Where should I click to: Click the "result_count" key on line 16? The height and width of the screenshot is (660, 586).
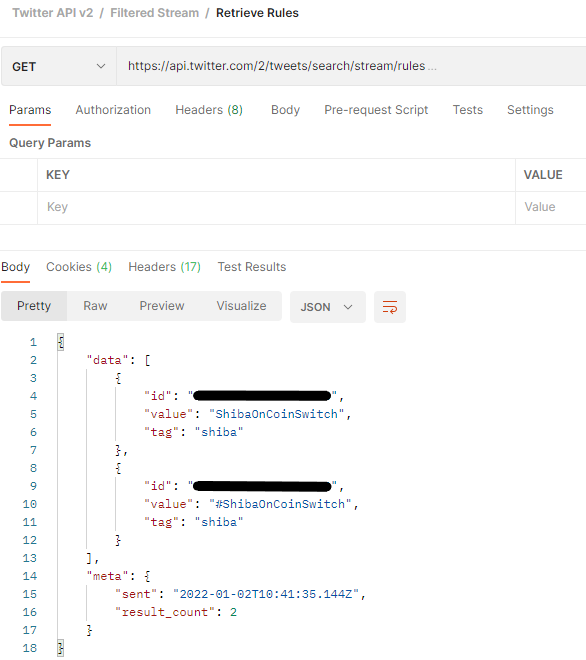coord(165,612)
